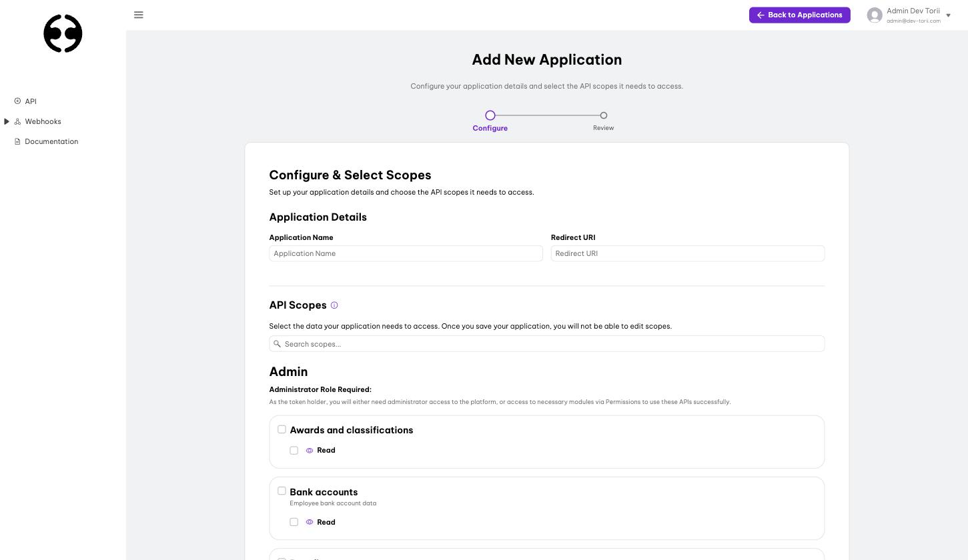Check Read under Awards and classifications
The width and height of the screenshot is (968, 560).
(294, 451)
